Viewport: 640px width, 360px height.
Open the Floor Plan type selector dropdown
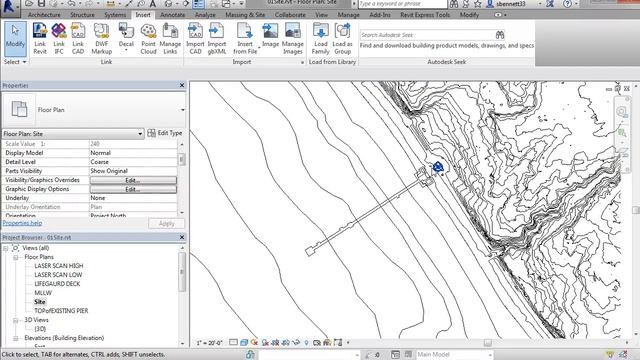(x=182, y=110)
